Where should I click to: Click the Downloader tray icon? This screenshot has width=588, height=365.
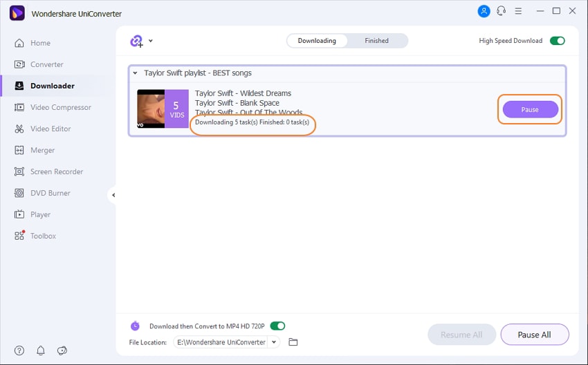coord(19,86)
